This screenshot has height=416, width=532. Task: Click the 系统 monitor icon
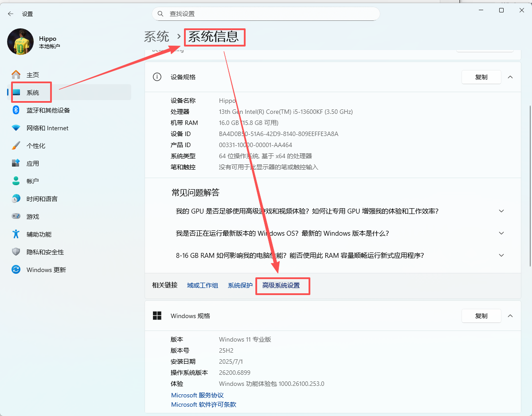click(x=16, y=93)
